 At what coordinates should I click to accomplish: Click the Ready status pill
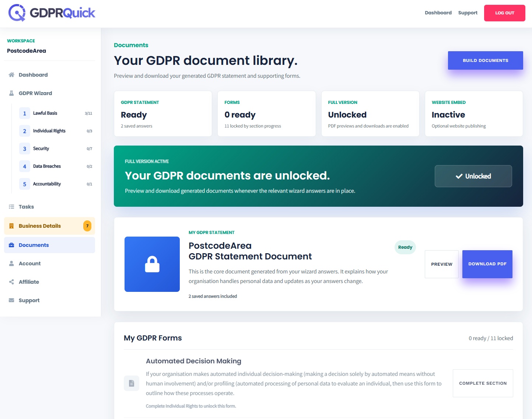point(405,247)
